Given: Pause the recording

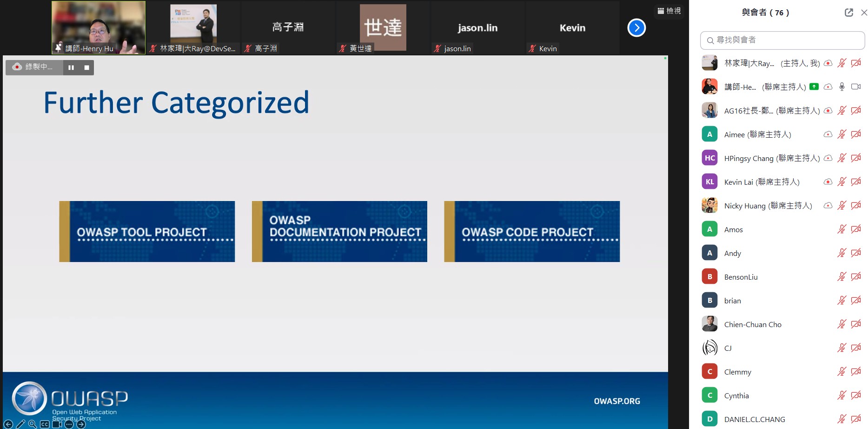Looking at the screenshot, I should pyautogui.click(x=71, y=67).
